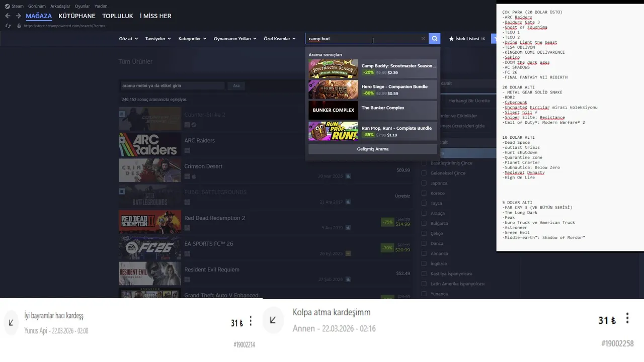Click the Steam logo menu
This screenshot has height=362, width=644.
[14, 6]
